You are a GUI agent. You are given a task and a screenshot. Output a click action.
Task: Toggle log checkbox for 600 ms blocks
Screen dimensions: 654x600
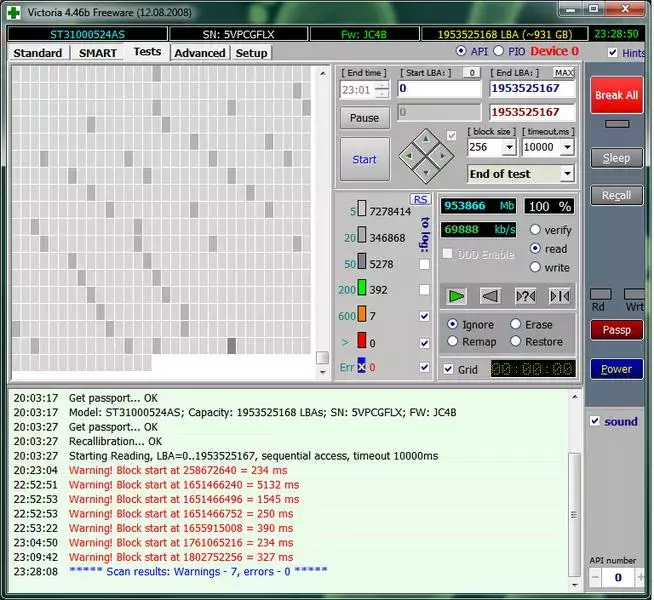424,316
